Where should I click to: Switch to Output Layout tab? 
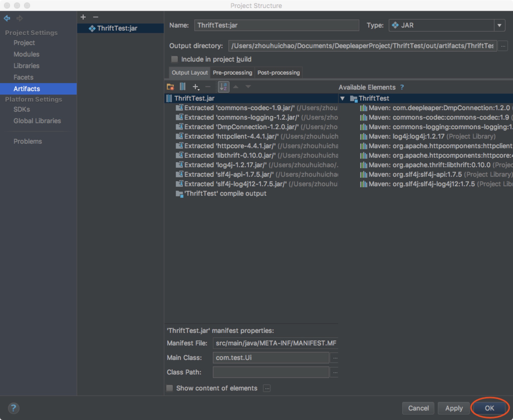(190, 73)
